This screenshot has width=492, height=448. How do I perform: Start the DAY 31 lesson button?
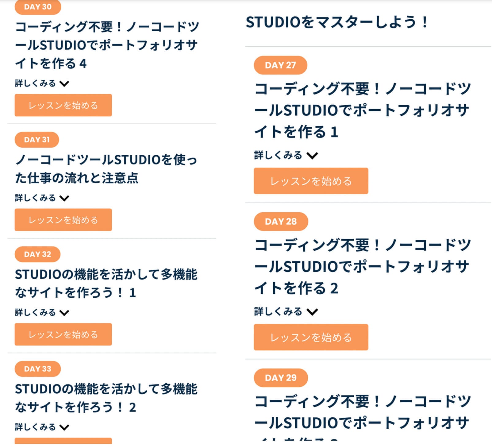[63, 220]
